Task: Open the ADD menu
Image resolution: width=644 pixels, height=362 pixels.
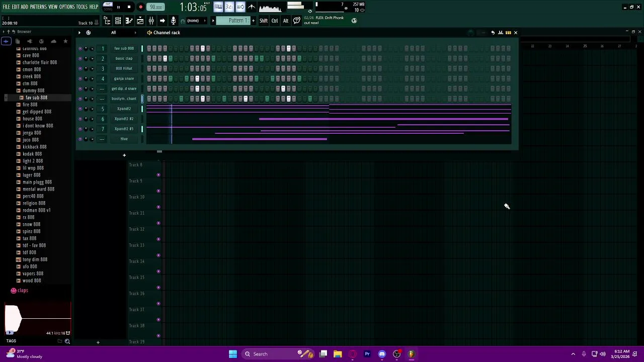Action: pos(24,7)
